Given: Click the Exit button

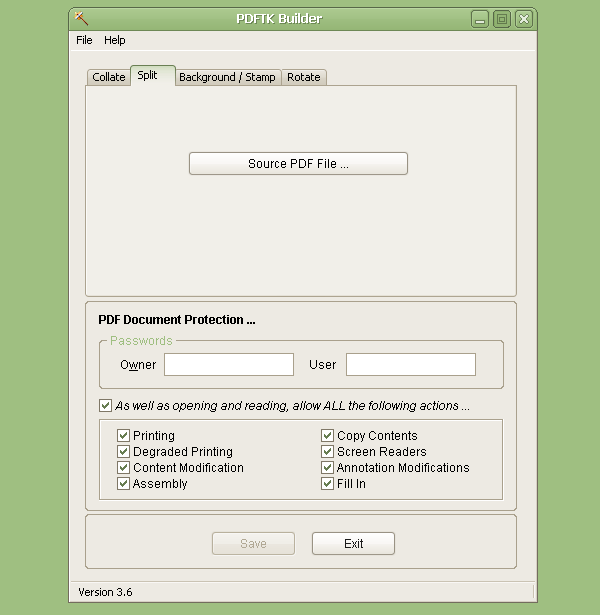Looking at the screenshot, I should pyautogui.click(x=353, y=544).
